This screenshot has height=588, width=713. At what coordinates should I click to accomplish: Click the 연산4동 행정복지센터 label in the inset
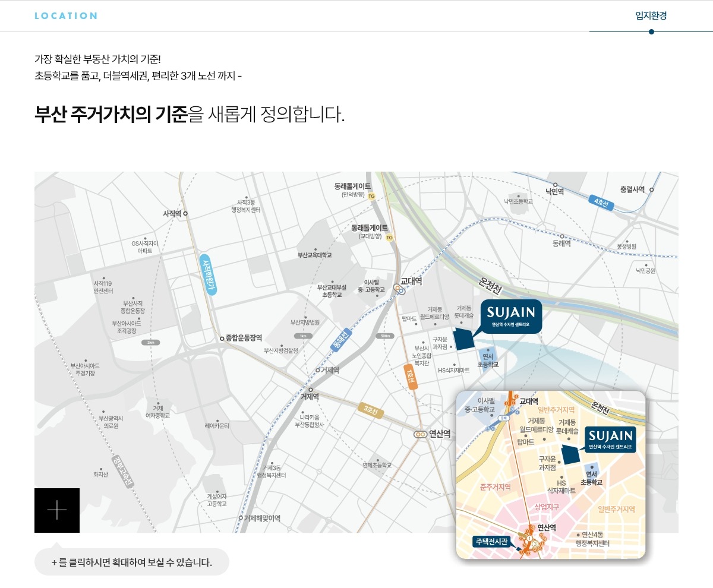click(592, 539)
